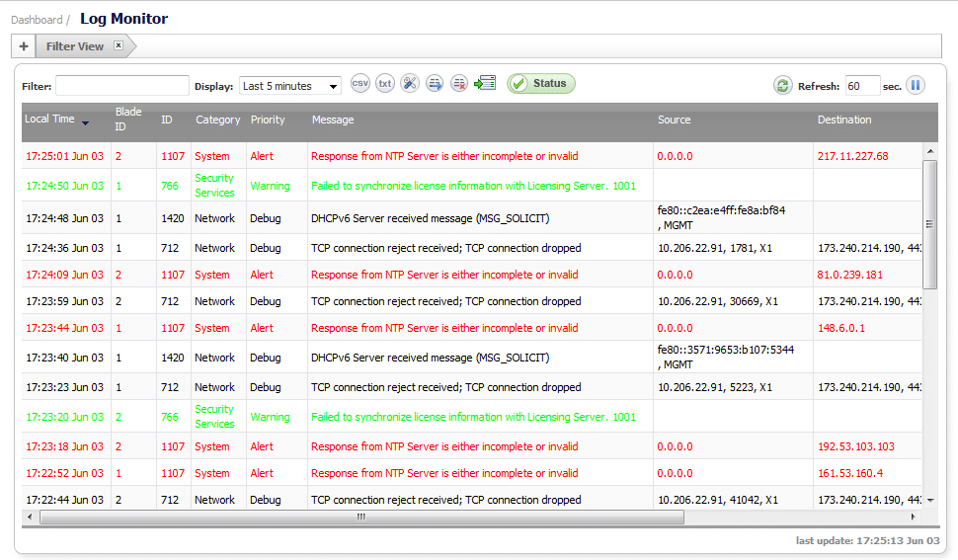This screenshot has width=958, height=560.
Task: Select log row timestamp 17:24:50 Jun 03
Action: 65,186
